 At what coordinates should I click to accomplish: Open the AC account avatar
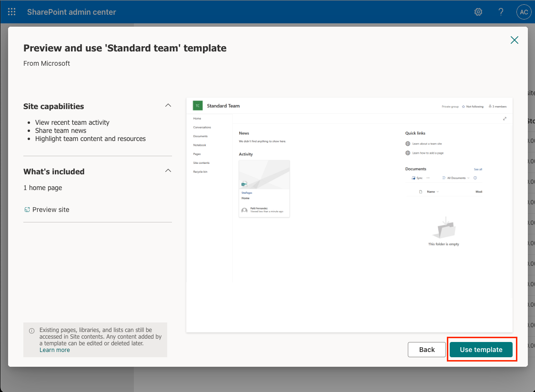[x=524, y=12]
